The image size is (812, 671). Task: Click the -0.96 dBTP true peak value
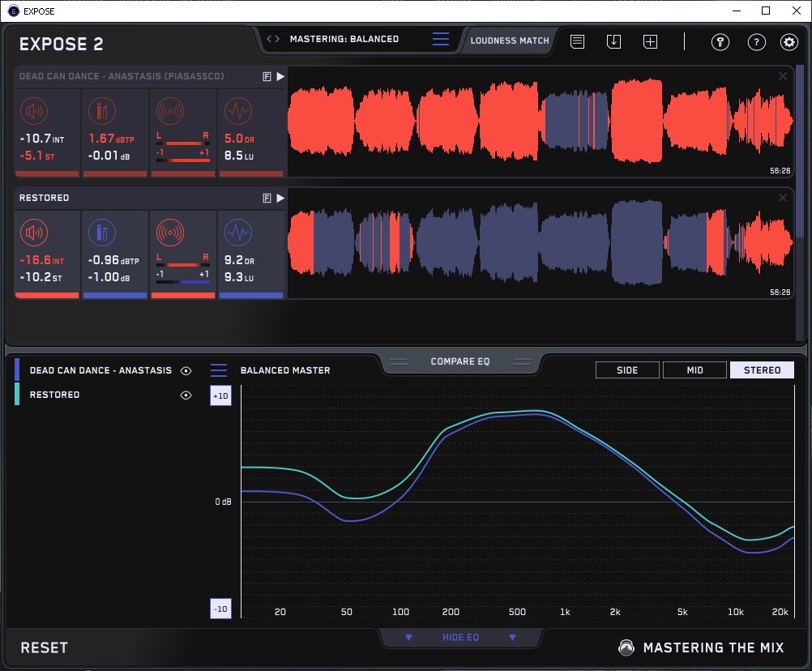(113, 260)
